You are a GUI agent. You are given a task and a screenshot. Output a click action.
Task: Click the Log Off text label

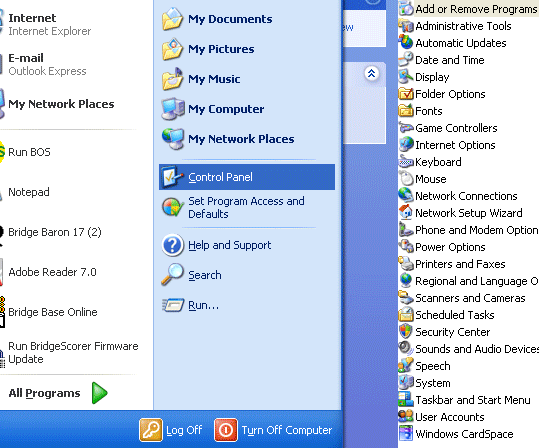[x=184, y=430]
